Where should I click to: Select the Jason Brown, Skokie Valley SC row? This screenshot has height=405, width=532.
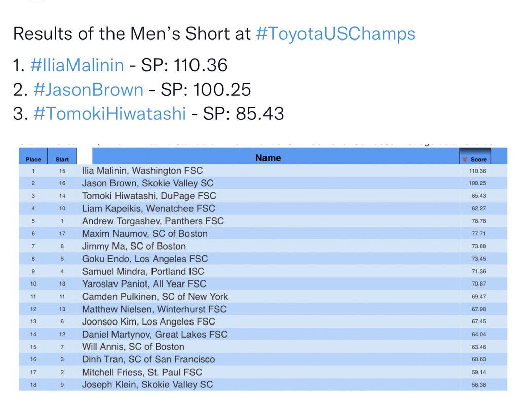click(x=263, y=183)
